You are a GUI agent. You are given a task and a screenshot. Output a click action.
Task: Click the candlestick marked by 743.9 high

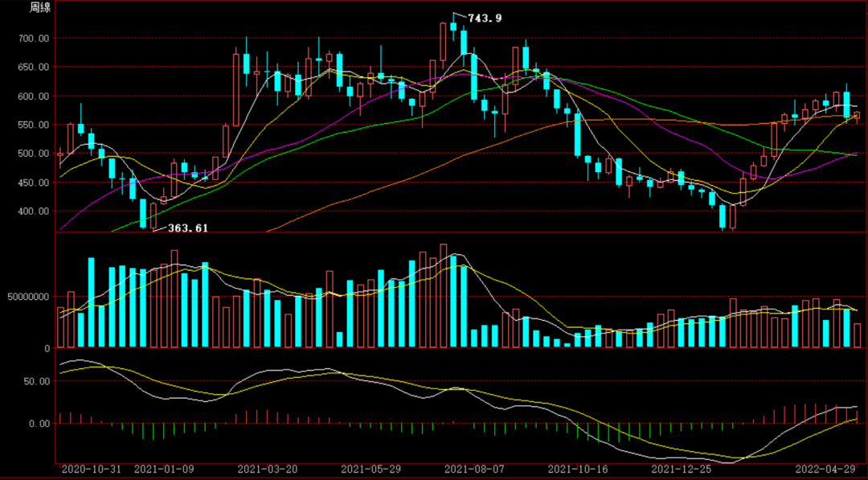453,27
